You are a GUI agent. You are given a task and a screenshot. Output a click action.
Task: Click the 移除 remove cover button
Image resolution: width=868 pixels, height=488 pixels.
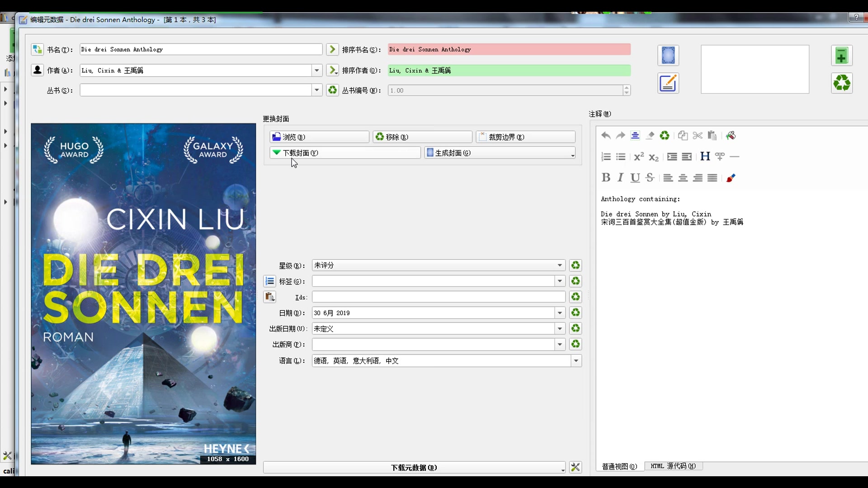[422, 137]
